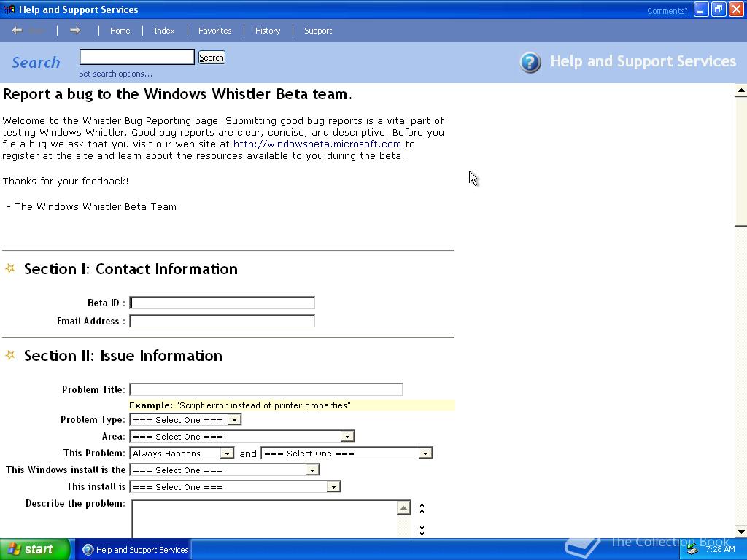Click the Section I: Contact Information heading
Viewport: 747px width, 560px height.
(x=131, y=269)
